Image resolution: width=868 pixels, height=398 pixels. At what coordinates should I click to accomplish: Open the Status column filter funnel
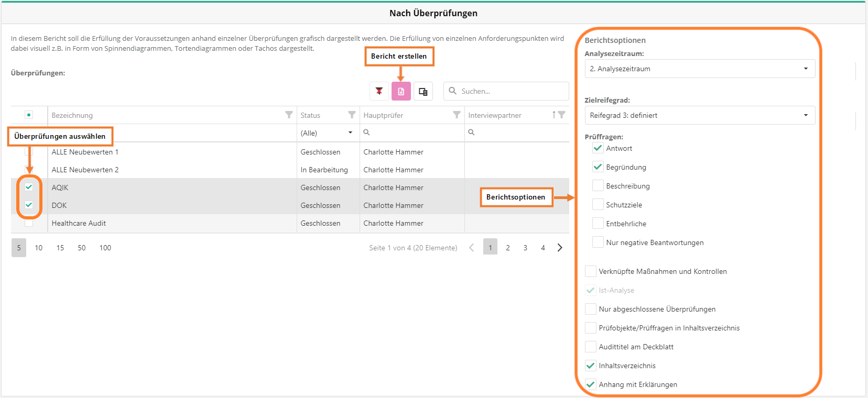tap(352, 115)
